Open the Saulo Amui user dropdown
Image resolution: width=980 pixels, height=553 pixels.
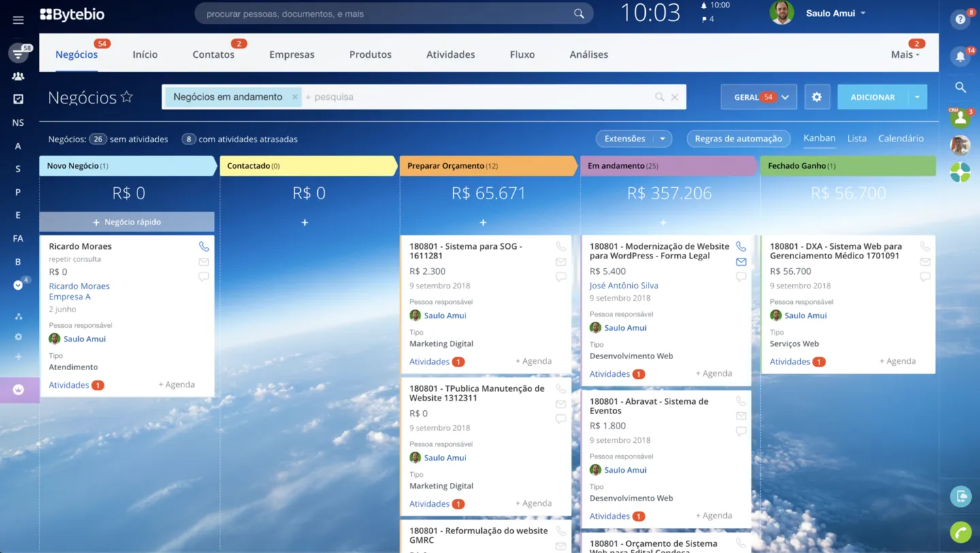(x=836, y=14)
